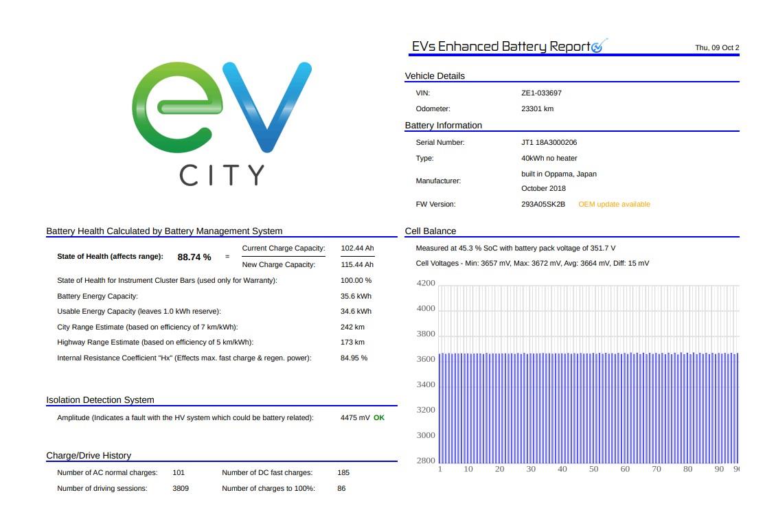Click the DC fast charges count 185
The height and width of the screenshot is (532, 765).
[343, 473]
